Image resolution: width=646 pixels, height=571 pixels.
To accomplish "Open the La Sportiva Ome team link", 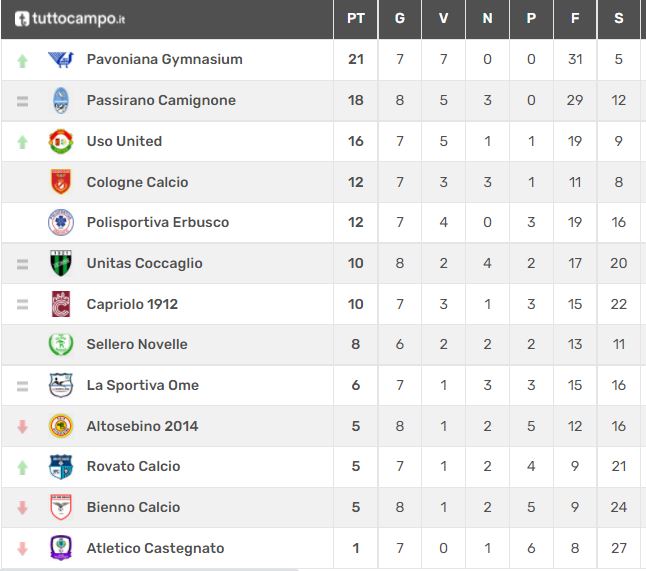I will tap(143, 385).
